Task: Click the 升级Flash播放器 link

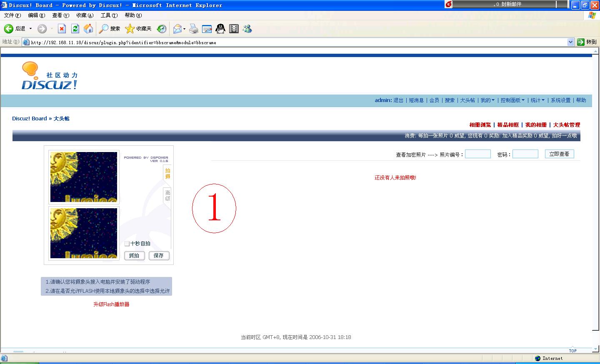Action: click(x=111, y=304)
